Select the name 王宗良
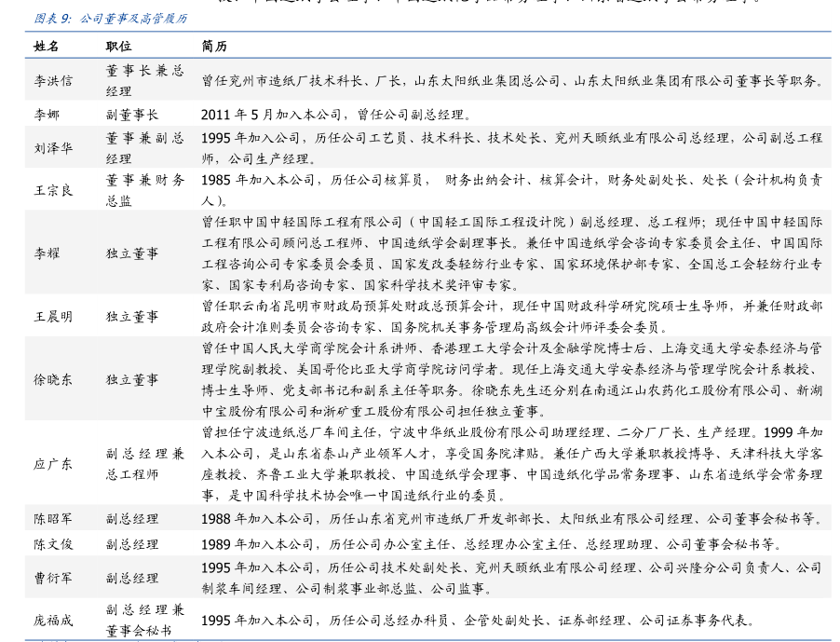 click(x=53, y=190)
